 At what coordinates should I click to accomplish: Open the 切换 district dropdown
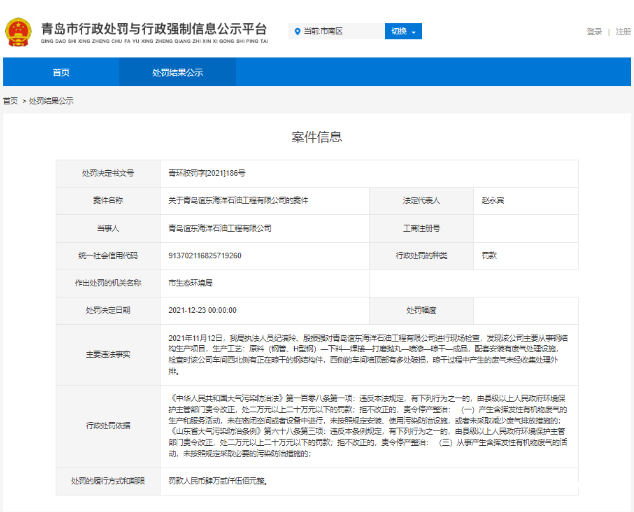(403, 31)
